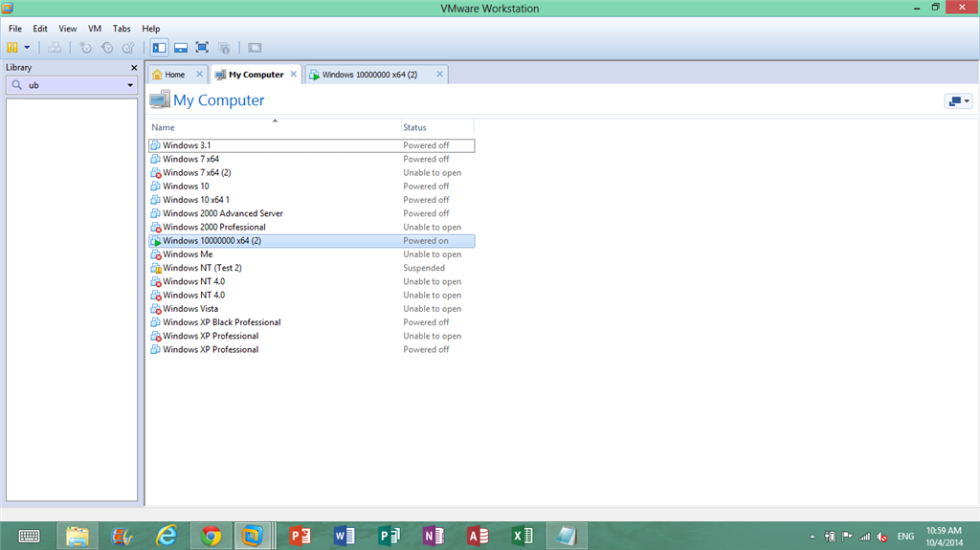Click the Suspend (pause) toolbar button
The height and width of the screenshot is (550, 980).
pyautogui.click(x=11, y=48)
